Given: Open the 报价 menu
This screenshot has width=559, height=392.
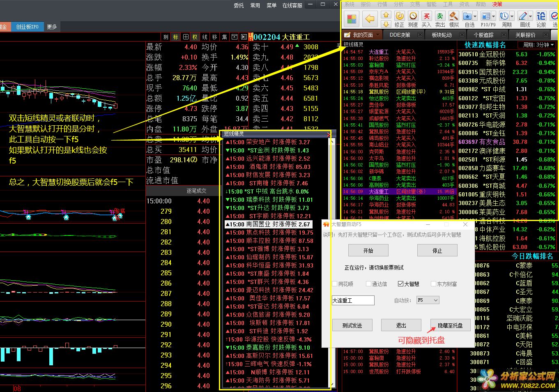Looking at the screenshot, I should 366,4.
